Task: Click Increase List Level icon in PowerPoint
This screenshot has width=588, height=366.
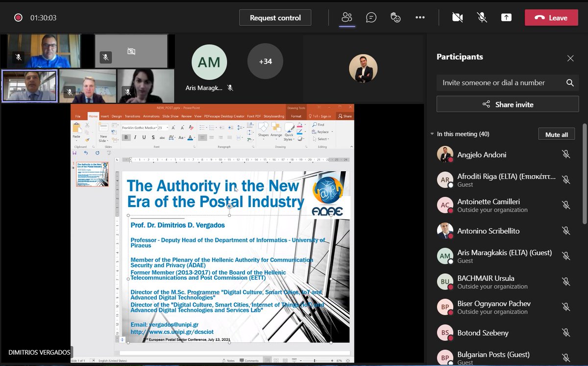Action: 231,128
